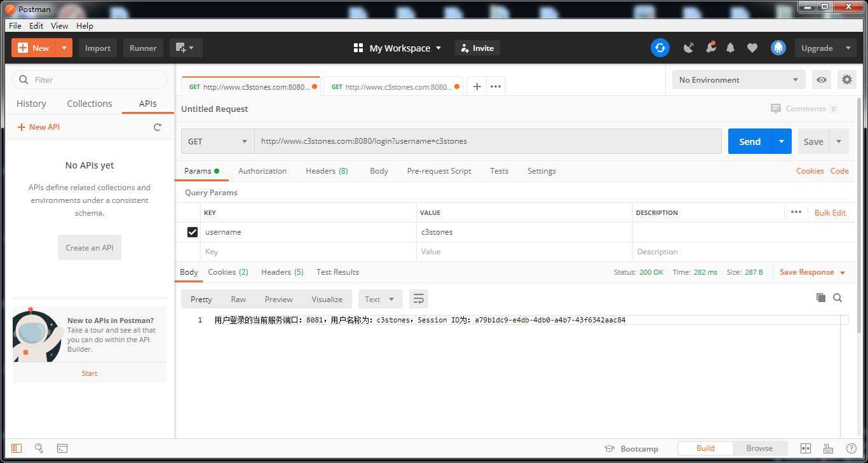Viewport: 868px width, 463px height.
Task: Show response Cookies (2) tab
Action: (228, 272)
